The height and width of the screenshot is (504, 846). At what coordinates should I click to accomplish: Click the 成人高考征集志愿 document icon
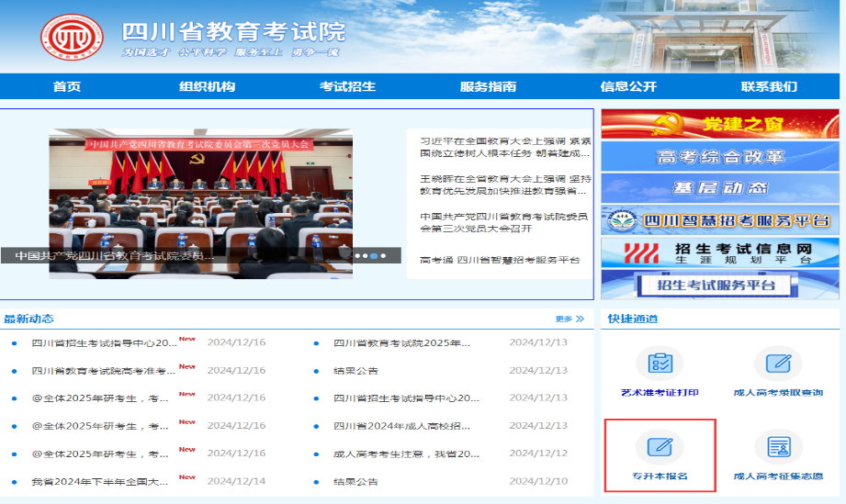[x=778, y=447]
